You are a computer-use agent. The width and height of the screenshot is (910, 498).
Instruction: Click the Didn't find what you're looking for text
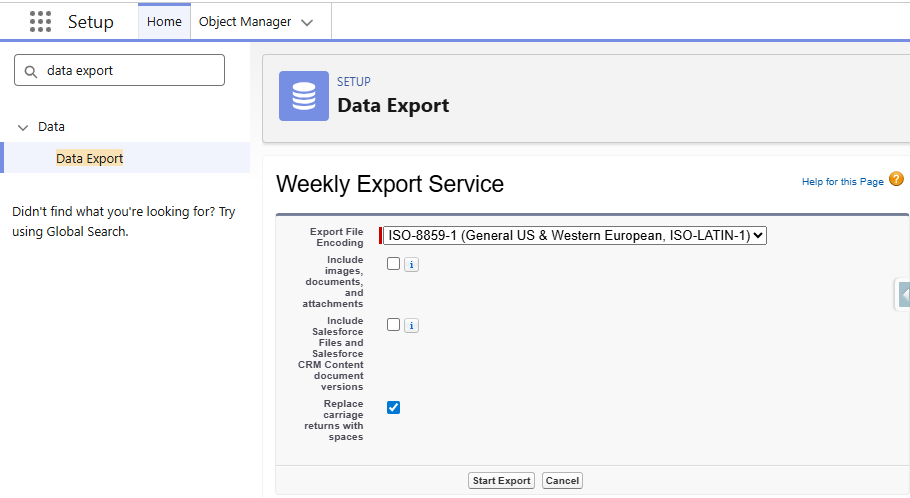124,221
